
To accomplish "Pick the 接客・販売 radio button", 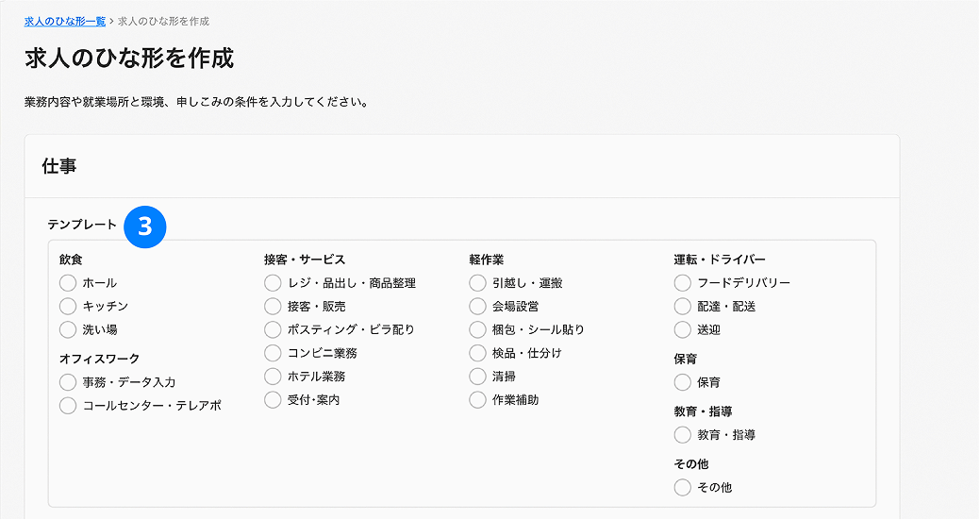I will [x=273, y=307].
